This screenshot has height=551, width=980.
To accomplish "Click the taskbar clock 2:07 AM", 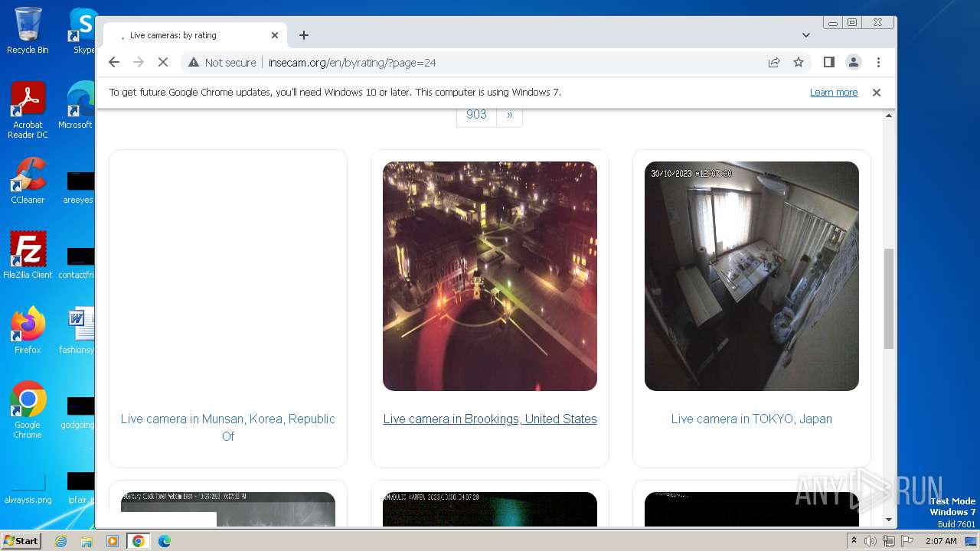I will (x=941, y=541).
